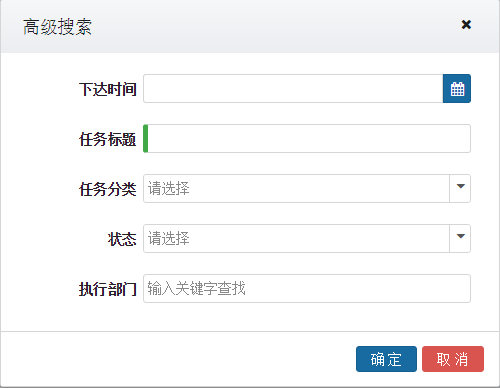This screenshot has width=500, height=388.
Task: Confirm search with the 确定 button
Action: click(x=386, y=359)
